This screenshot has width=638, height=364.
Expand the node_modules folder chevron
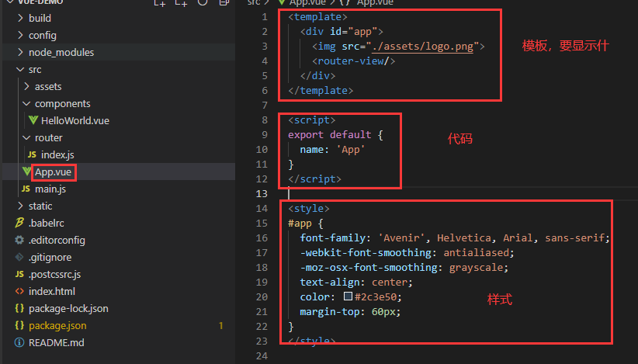(20, 52)
